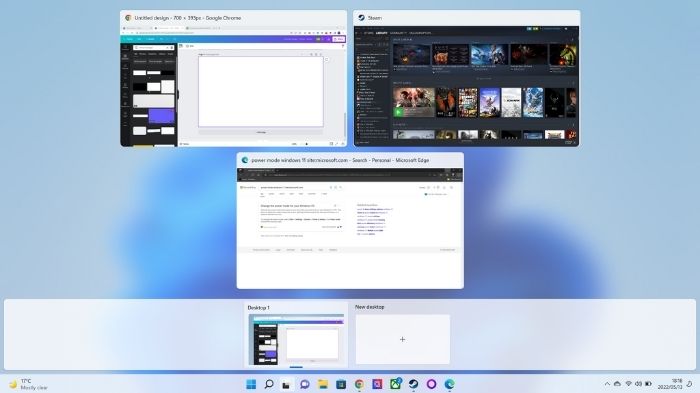Switch to the Steam window preview
This screenshot has height=393, width=700.
point(467,79)
